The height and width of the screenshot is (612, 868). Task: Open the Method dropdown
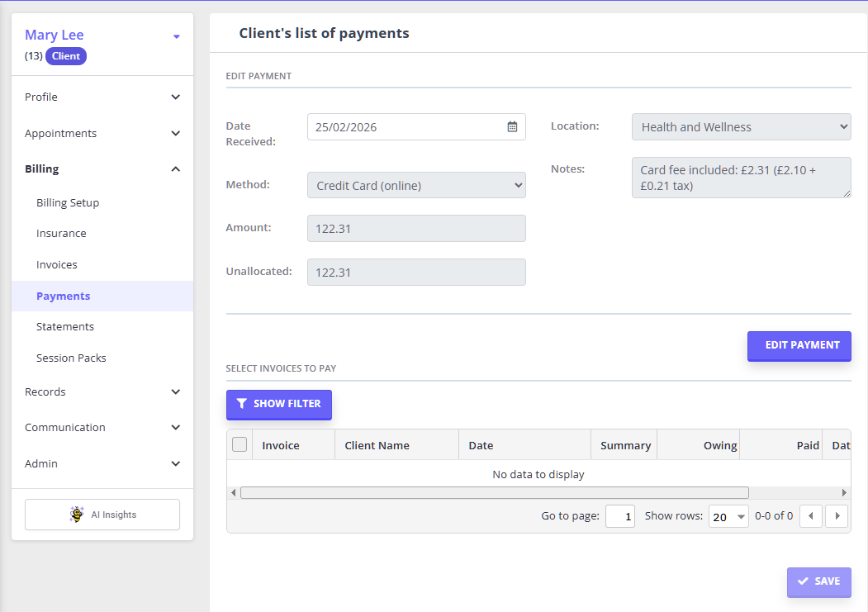coord(416,186)
